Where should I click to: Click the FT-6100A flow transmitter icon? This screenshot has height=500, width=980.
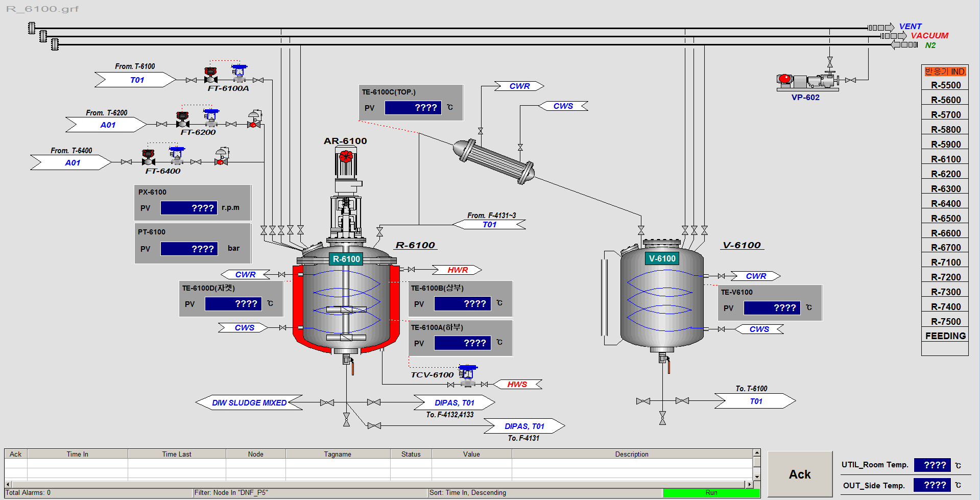(238, 74)
